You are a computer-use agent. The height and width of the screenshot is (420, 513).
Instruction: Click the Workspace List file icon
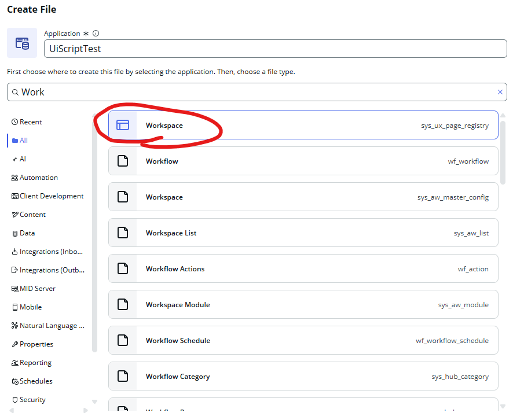pyautogui.click(x=123, y=233)
